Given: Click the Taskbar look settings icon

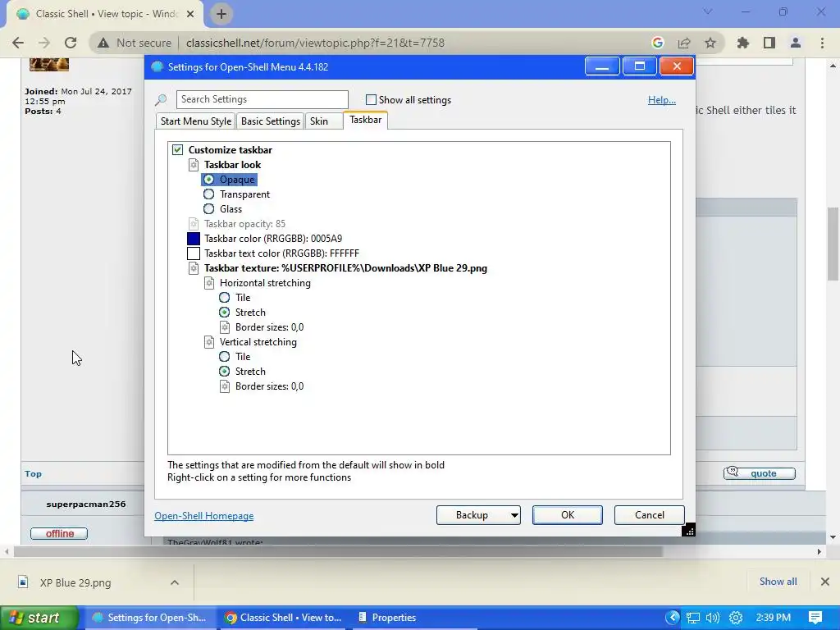Looking at the screenshot, I should [x=194, y=164].
